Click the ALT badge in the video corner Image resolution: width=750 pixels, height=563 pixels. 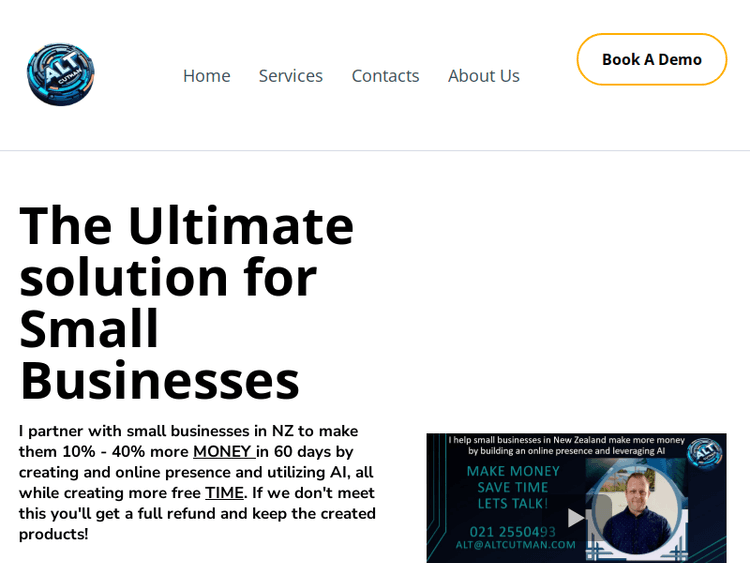tap(704, 452)
